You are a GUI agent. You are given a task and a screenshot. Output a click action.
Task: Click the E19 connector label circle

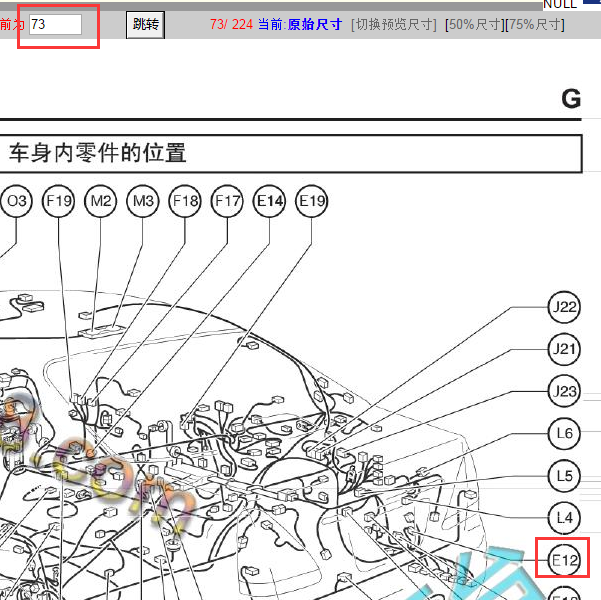(311, 201)
